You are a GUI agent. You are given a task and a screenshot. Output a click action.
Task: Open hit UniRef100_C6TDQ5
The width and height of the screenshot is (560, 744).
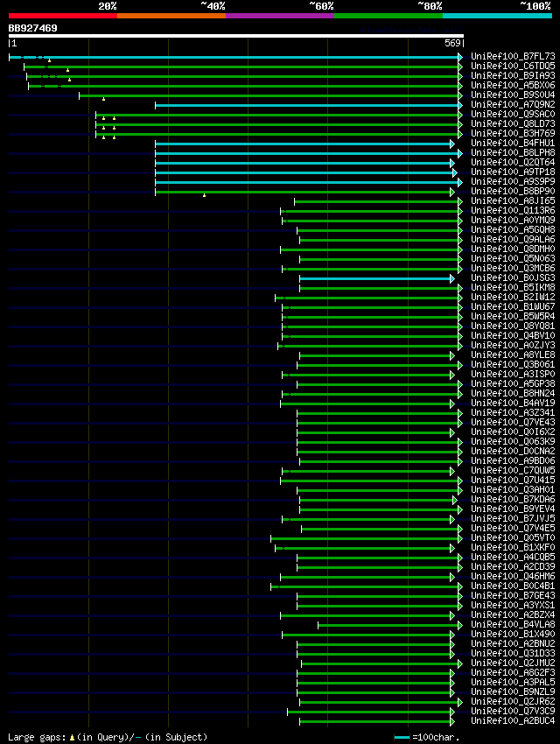click(x=513, y=66)
